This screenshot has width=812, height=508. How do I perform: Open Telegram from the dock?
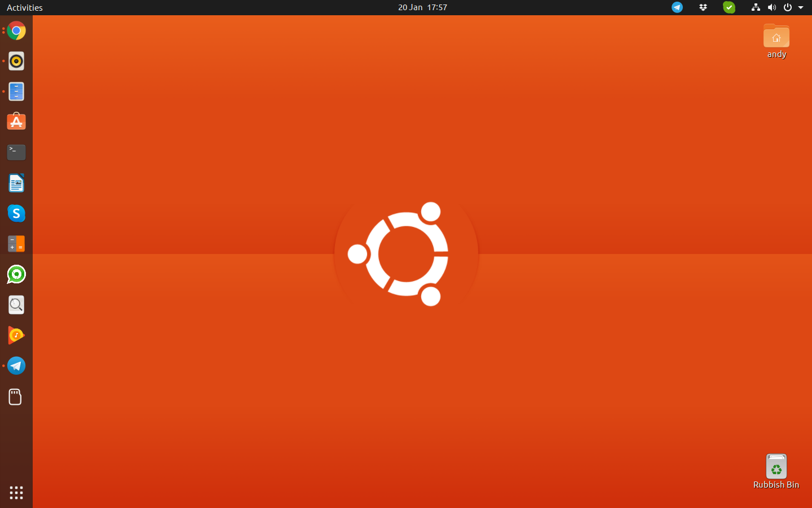(16, 366)
